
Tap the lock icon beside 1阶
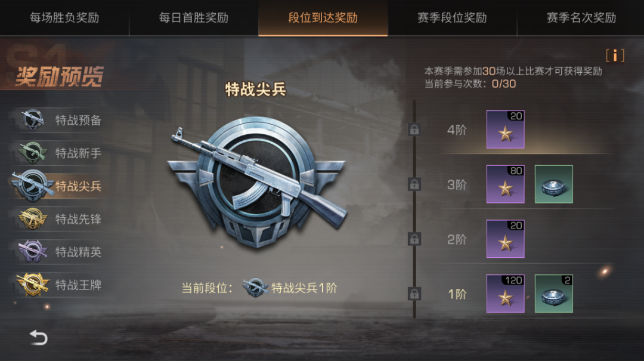click(414, 294)
